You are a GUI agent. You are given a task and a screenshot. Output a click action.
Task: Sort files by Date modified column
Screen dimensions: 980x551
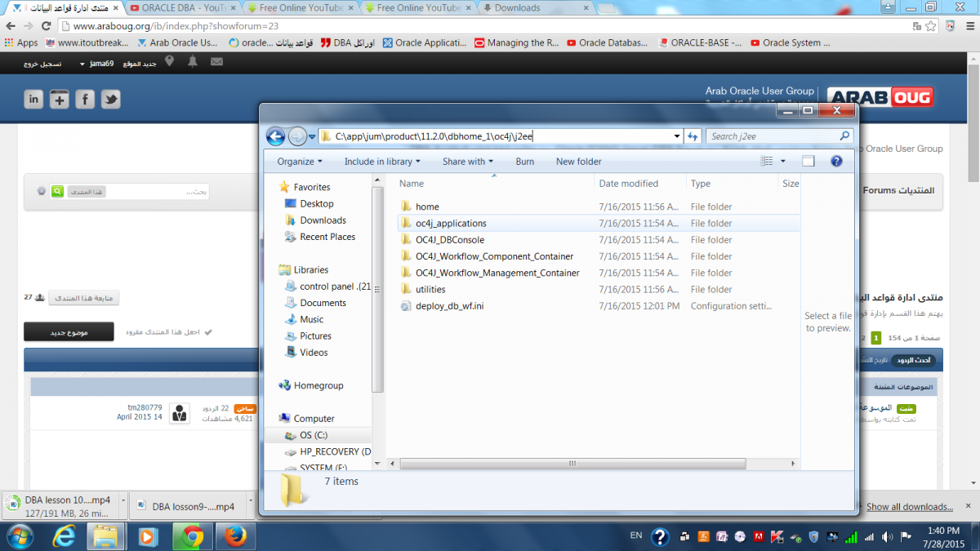point(628,184)
